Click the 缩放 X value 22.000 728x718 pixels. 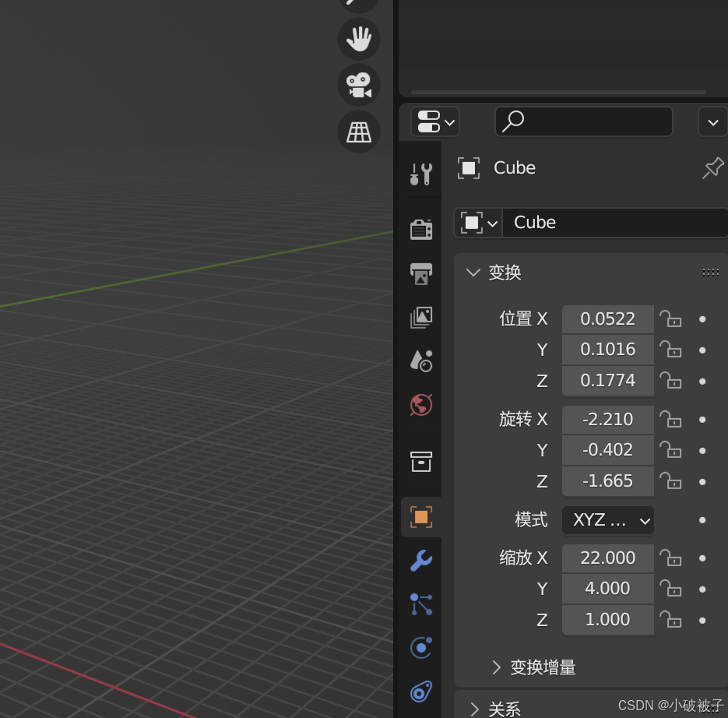(x=608, y=558)
